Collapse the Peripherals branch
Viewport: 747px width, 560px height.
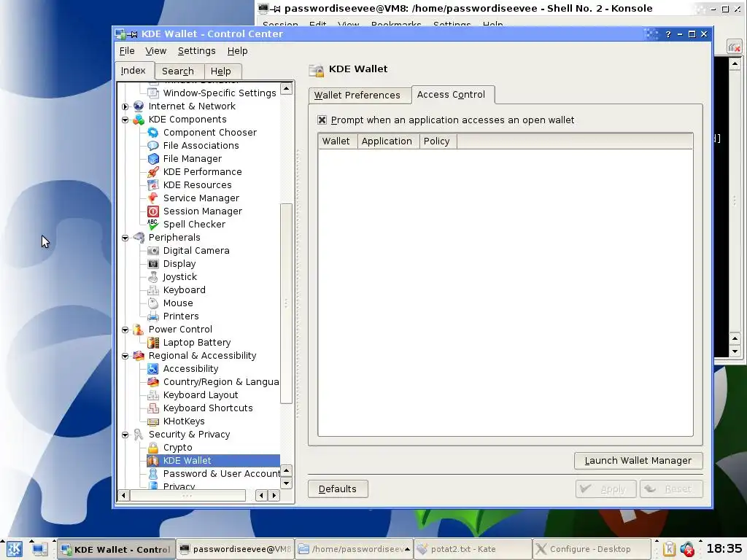pos(125,238)
